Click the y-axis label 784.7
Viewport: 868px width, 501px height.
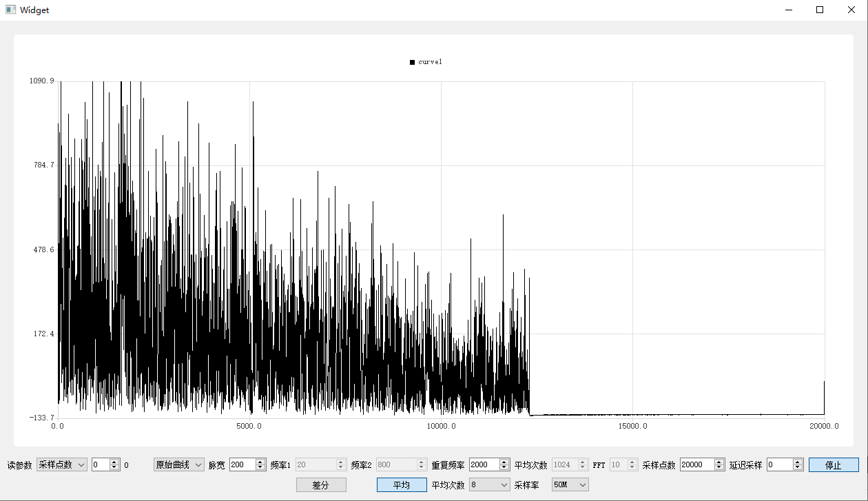pyautogui.click(x=43, y=165)
